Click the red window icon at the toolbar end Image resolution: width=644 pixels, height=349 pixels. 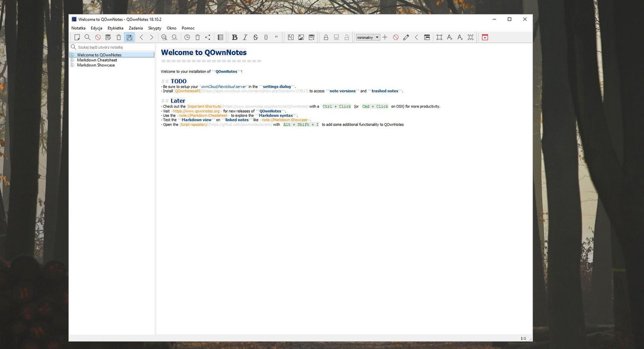click(x=485, y=37)
